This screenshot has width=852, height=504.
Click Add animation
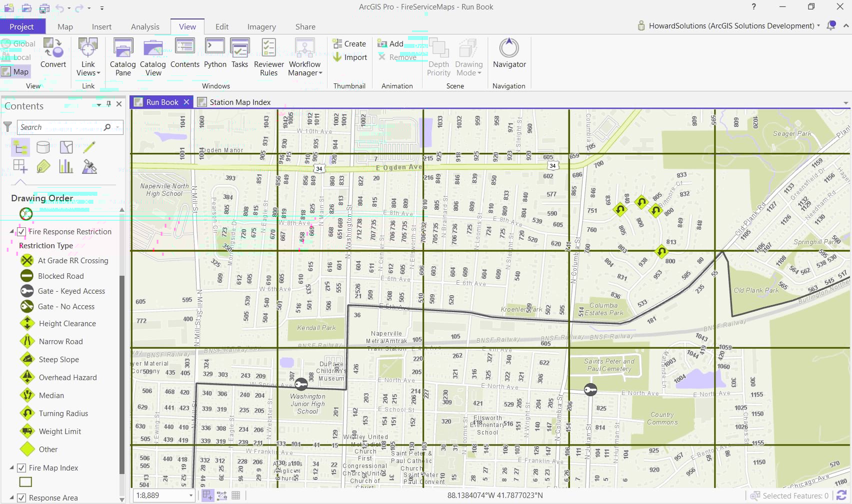point(390,44)
